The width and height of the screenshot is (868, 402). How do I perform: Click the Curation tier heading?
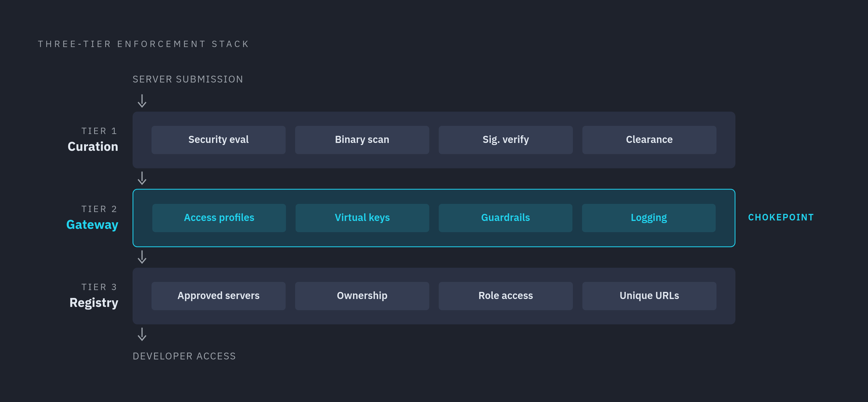pyautogui.click(x=93, y=147)
